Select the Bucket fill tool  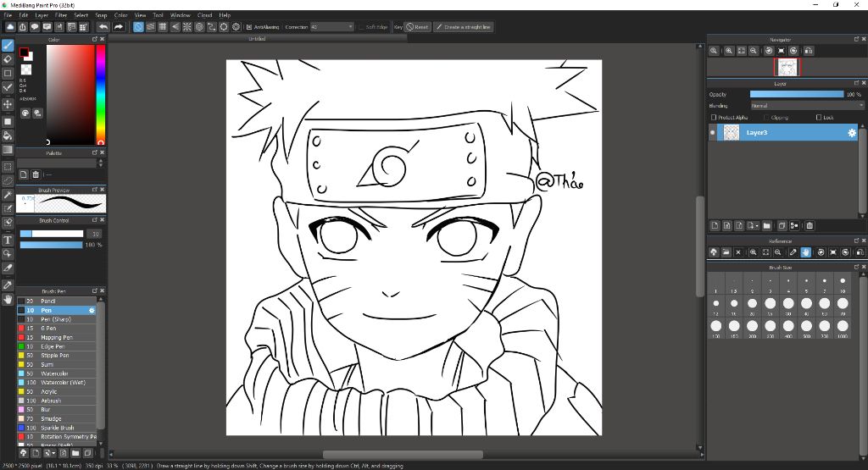point(8,135)
